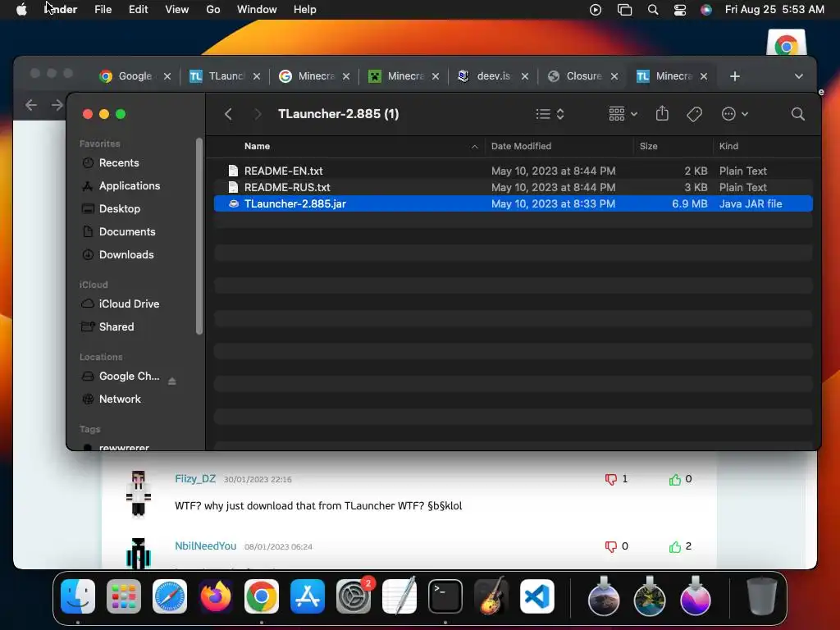This screenshot has height=630, width=840.
Task: Open iCloud Drive in sidebar
Action: pos(129,304)
